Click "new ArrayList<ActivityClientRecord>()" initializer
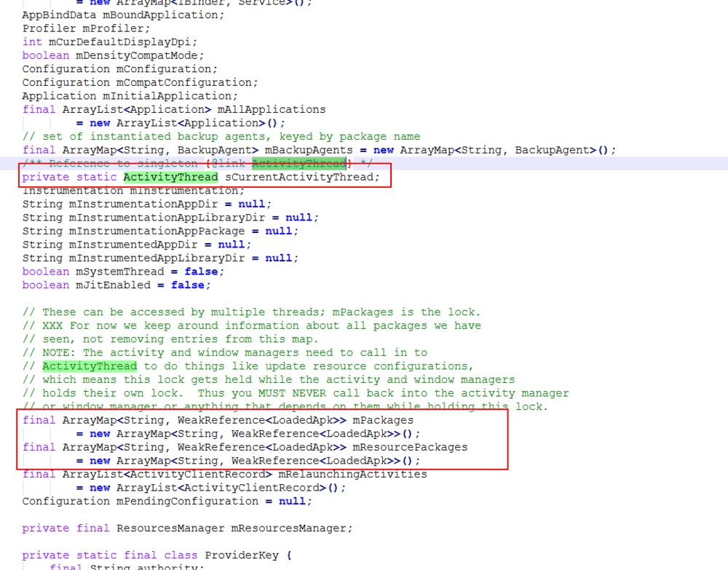Screen dimensions: 728x570 [x=214, y=488]
